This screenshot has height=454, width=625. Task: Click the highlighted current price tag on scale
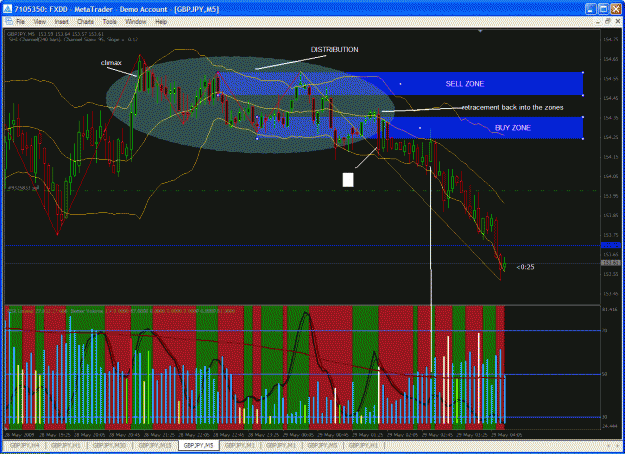pyautogui.click(x=610, y=263)
